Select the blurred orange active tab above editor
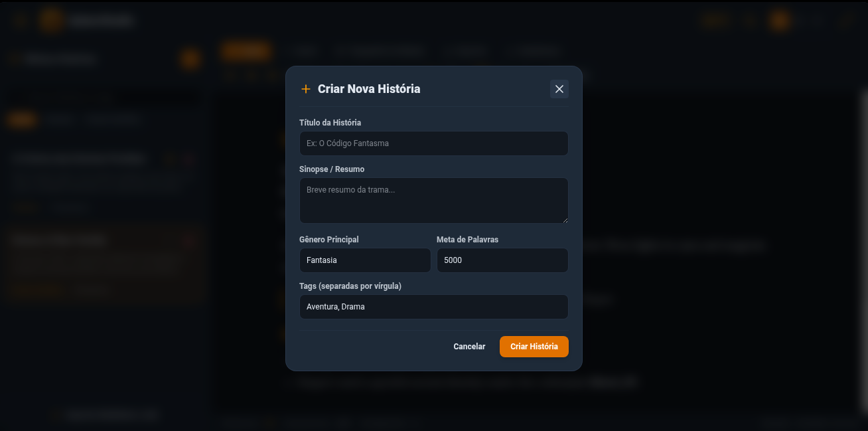This screenshot has width=868, height=431. tap(246, 50)
